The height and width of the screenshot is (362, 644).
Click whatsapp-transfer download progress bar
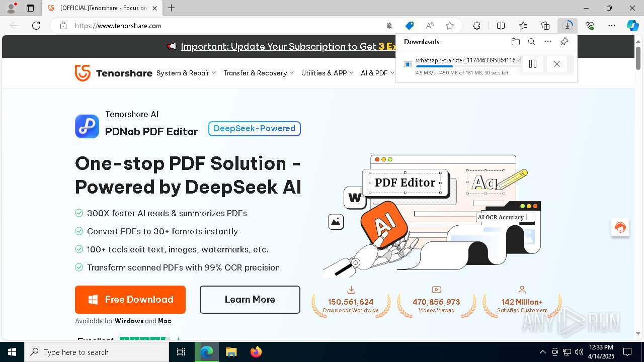click(x=468, y=66)
